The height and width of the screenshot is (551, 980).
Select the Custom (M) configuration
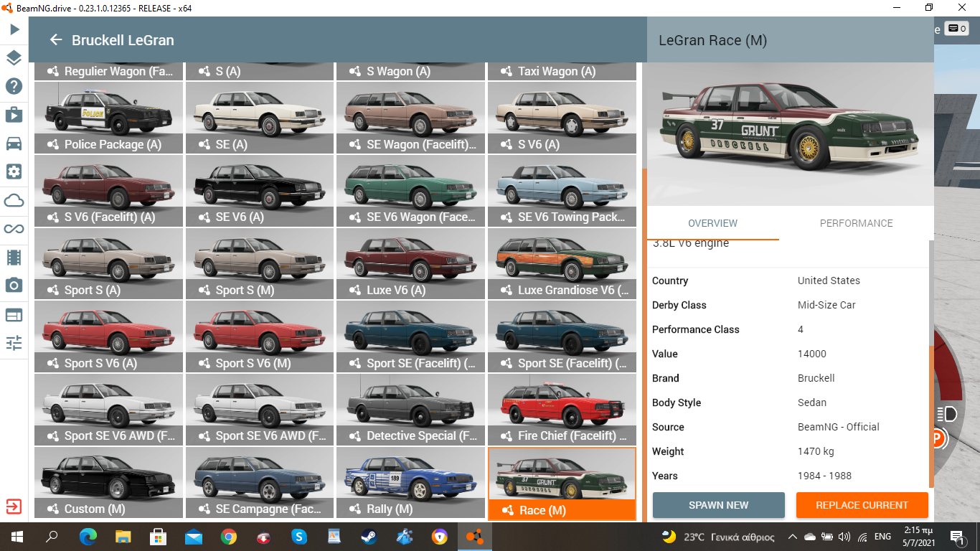pyautogui.click(x=108, y=482)
